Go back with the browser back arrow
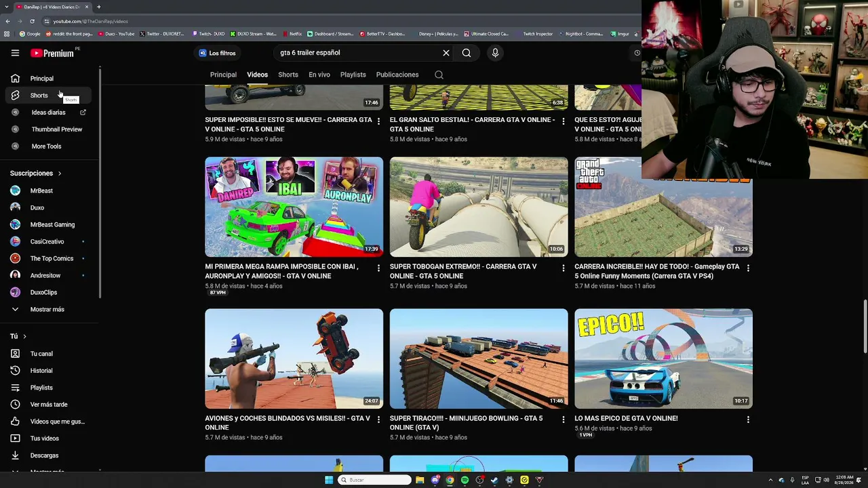This screenshot has height=488, width=868. [x=7, y=21]
